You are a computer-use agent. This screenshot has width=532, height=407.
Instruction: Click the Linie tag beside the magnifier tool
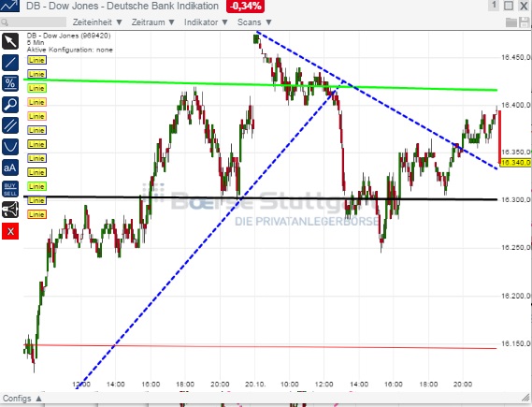click(x=36, y=102)
